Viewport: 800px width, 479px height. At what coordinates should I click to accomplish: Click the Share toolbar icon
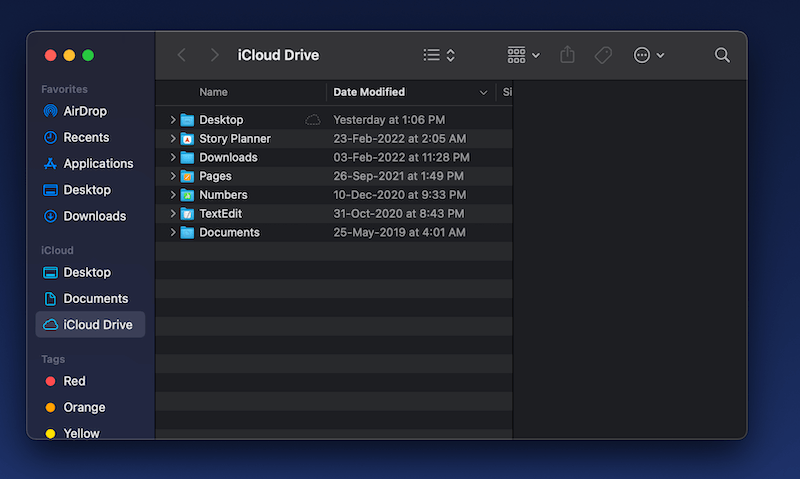tap(567, 55)
